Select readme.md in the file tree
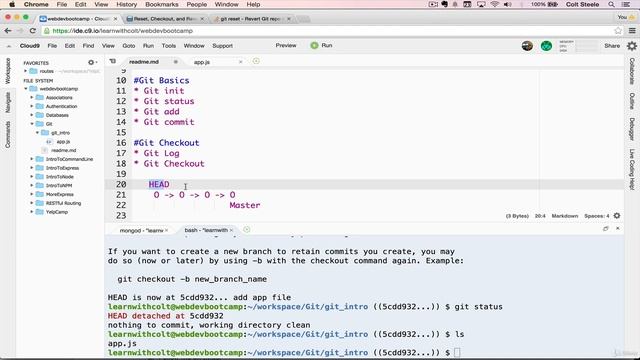Screen dimensions: 640x360 pyautogui.click(x=63, y=150)
